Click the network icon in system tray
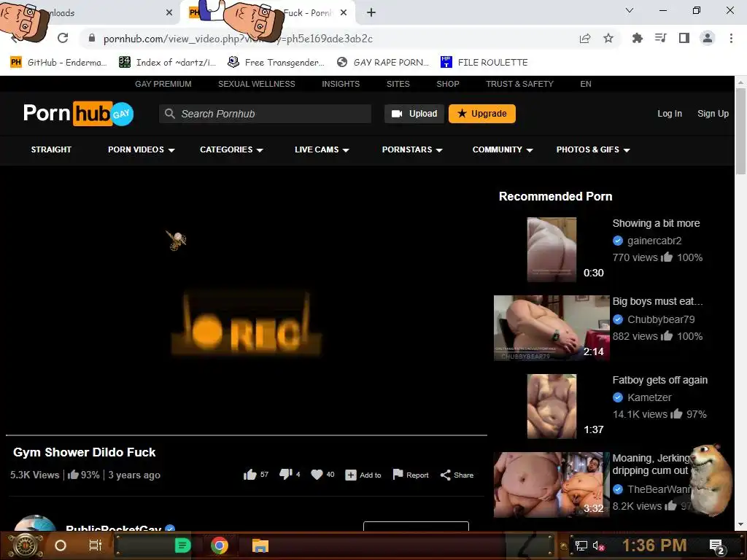 pyautogui.click(x=581, y=545)
